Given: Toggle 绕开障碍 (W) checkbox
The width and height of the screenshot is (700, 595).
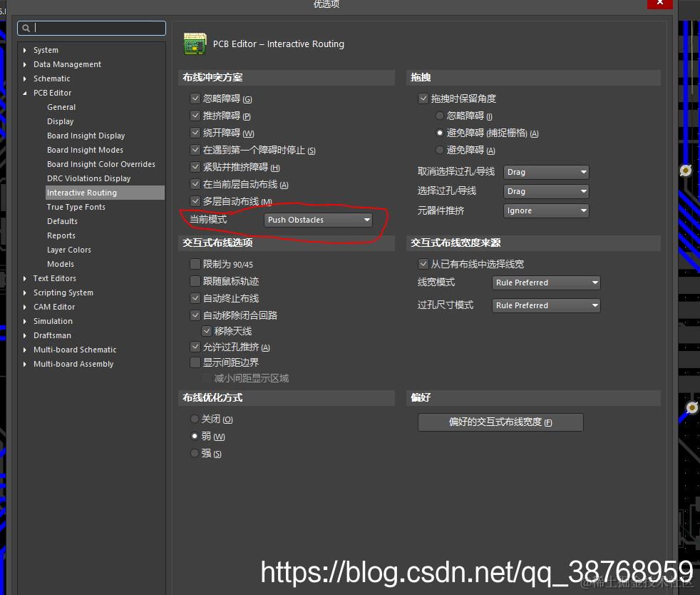Looking at the screenshot, I should click(195, 133).
